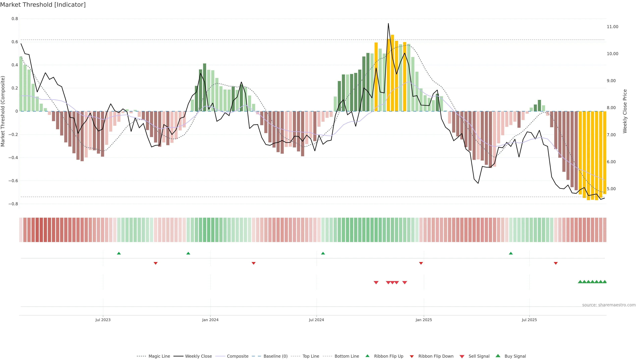Toggle Sell Signal legend entry

pyautogui.click(x=479, y=356)
